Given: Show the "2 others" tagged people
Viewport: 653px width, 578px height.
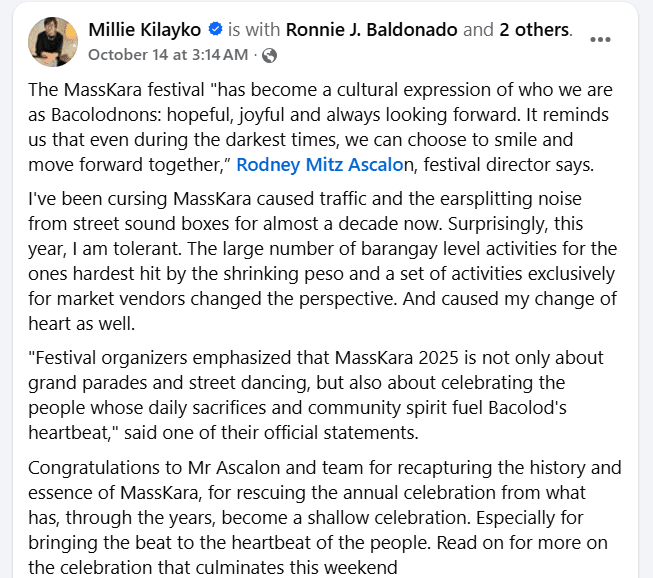Looking at the screenshot, I should point(534,30).
